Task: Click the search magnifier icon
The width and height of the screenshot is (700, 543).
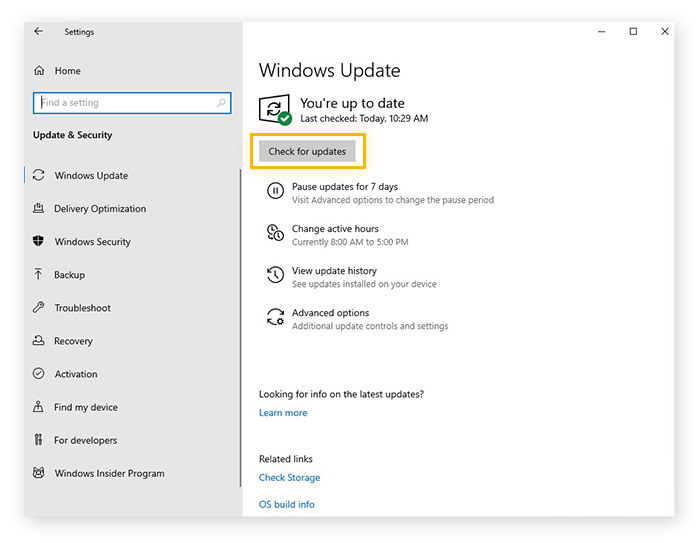Action: point(221,103)
